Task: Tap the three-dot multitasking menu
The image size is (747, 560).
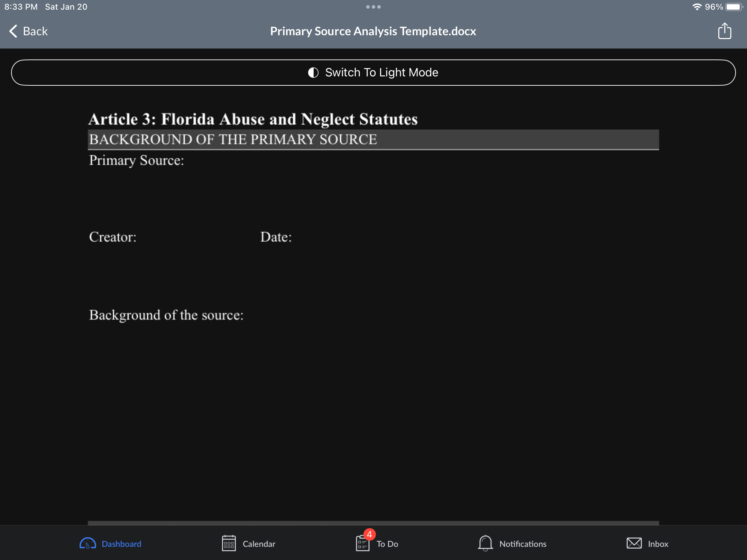Action: pyautogui.click(x=373, y=7)
